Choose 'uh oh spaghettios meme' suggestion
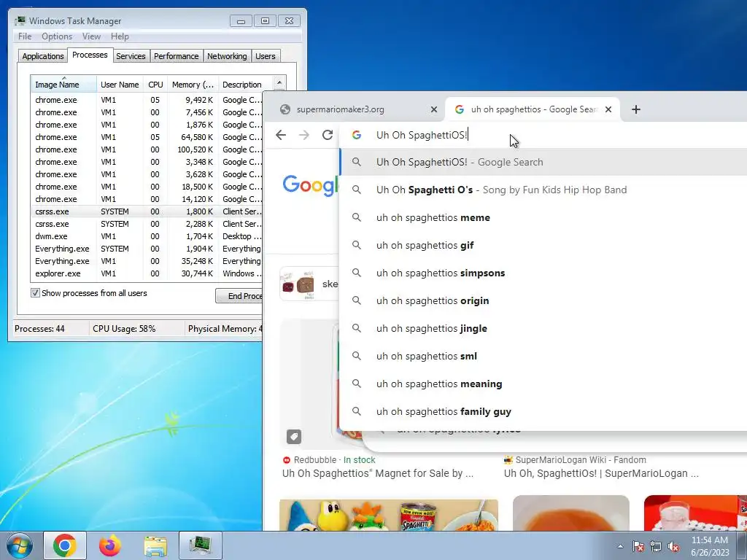 543,217
